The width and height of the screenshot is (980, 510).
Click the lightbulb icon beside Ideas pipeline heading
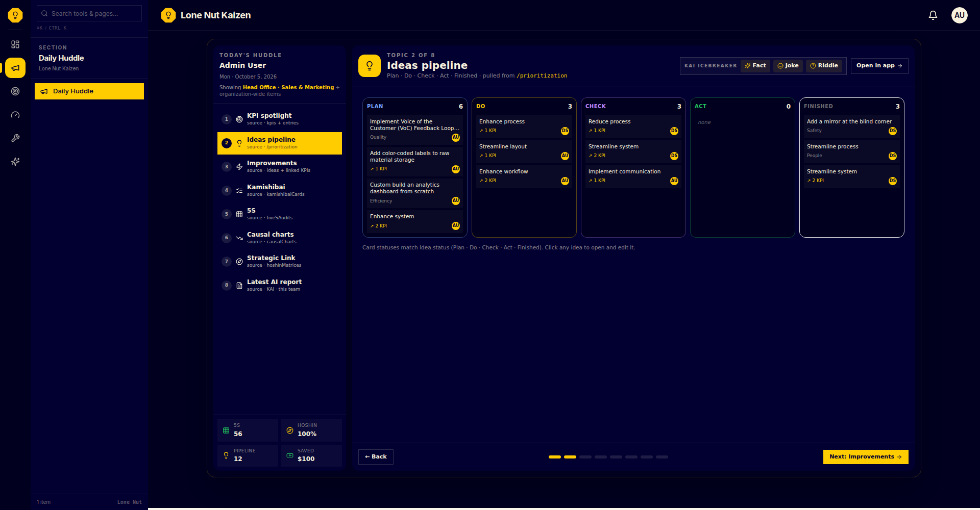[x=370, y=66]
